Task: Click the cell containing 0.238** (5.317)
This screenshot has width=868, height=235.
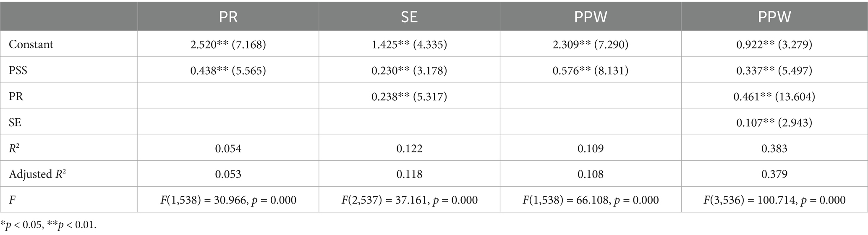Action: (409, 97)
